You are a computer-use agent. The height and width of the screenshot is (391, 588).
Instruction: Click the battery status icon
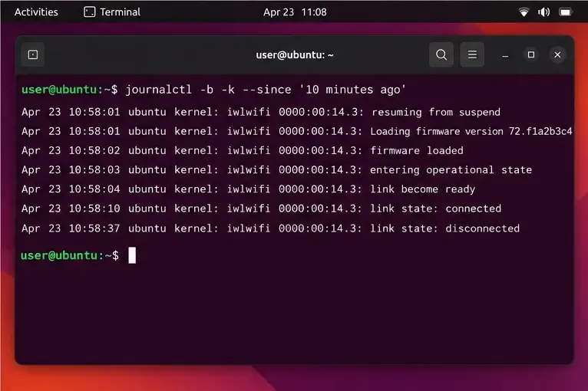tap(566, 12)
